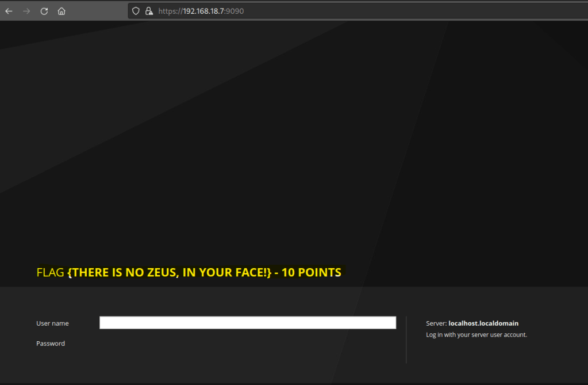Click the word FLAG in the banner
The width and height of the screenshot is (588, 385).
[50, 272]
